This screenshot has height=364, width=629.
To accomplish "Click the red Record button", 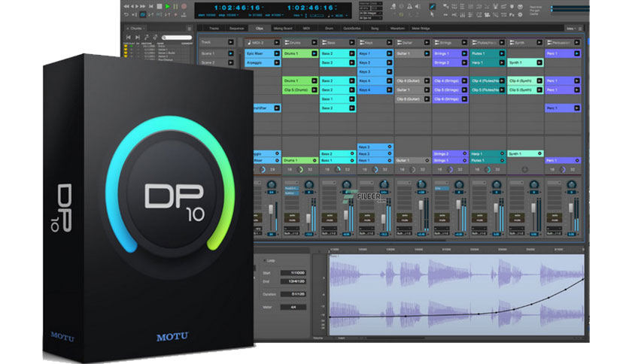I will (184, 7).
